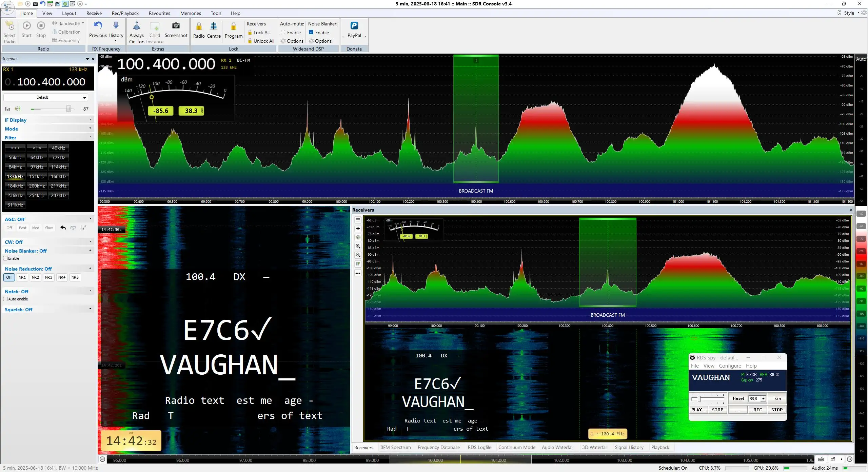Viewport: 868px width, 472px height.
Task: Disable the Wideband Noise Blanker Enable checkbox
Action: [311, 32]
